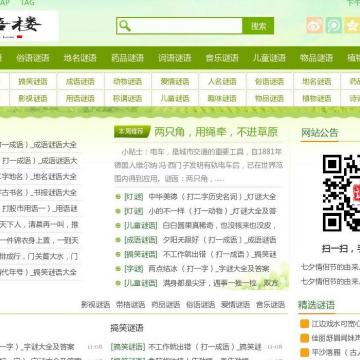Select 人名谜语 in category grid
This screenshot has width=360, height=360.
point(222,81)
